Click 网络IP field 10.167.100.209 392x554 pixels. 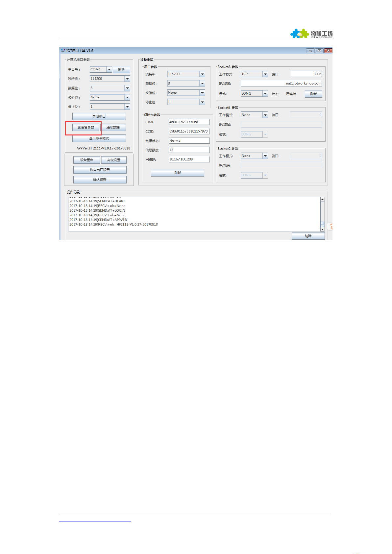click(x=189, y=159)
